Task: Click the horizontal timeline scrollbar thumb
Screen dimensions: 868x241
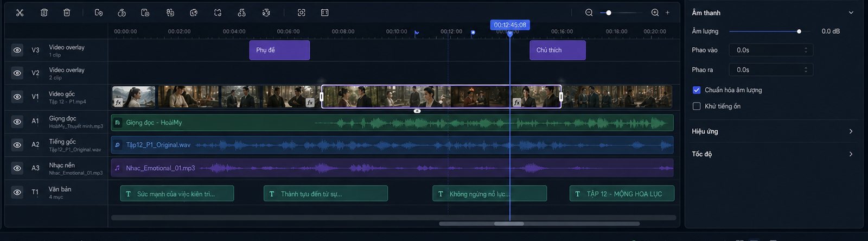Action: pyautogui.click(x=509, y=224)
